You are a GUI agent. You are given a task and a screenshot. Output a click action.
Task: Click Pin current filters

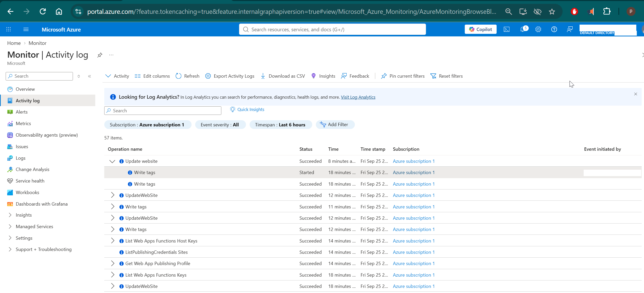pos(403,76)
